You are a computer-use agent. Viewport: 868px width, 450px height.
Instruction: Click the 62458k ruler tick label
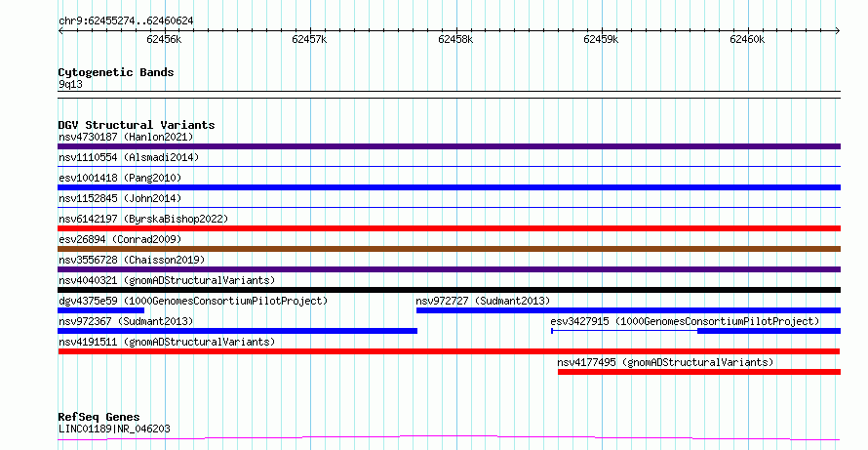[x=455, y=39]
